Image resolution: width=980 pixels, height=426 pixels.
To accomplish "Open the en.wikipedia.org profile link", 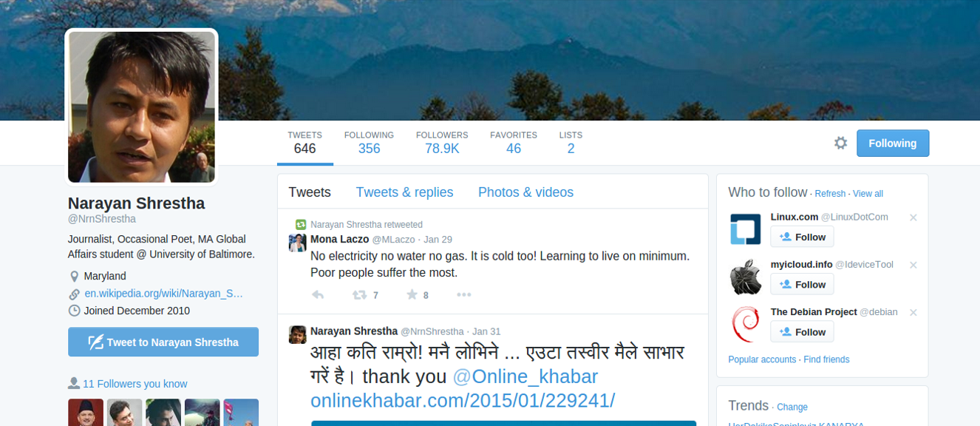I will coord(163,294).
